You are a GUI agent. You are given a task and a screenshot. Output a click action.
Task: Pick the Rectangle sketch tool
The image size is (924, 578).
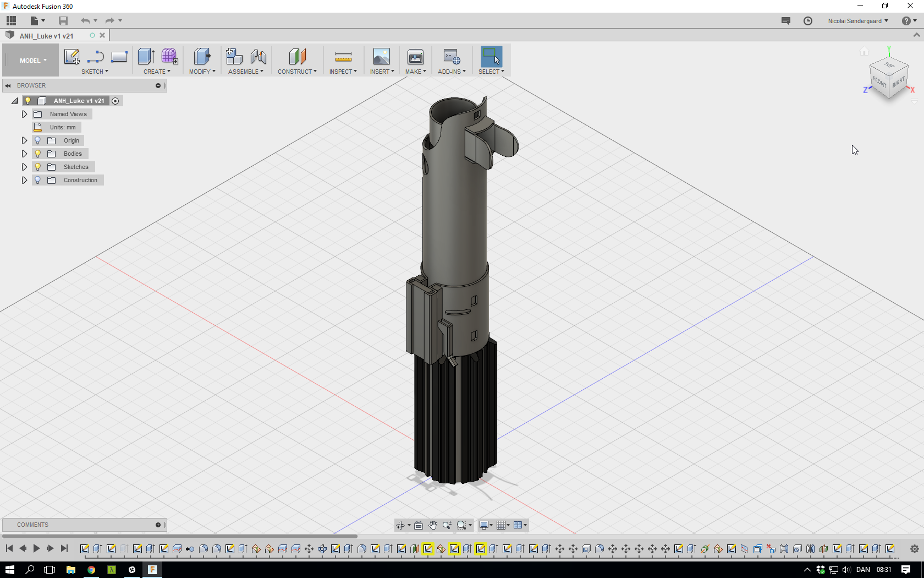119,57
